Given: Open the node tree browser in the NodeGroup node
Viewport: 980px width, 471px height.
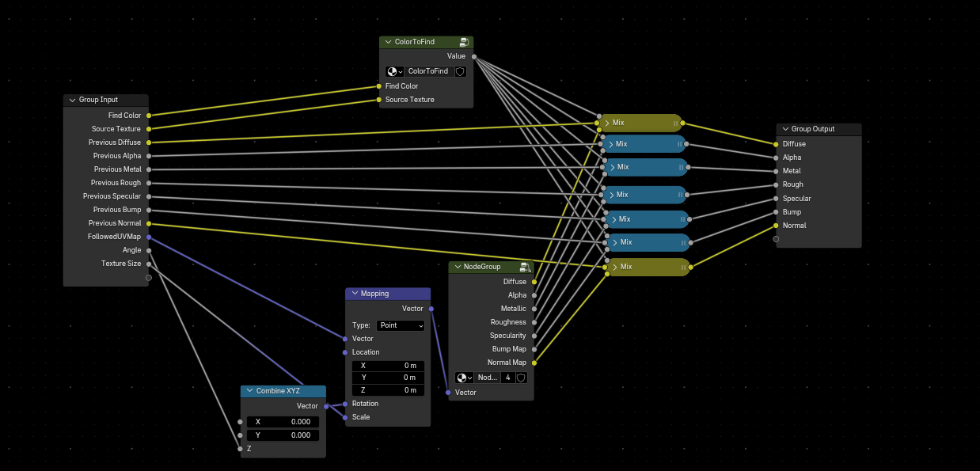Looking at the screenshot, I should pos(464,378).
